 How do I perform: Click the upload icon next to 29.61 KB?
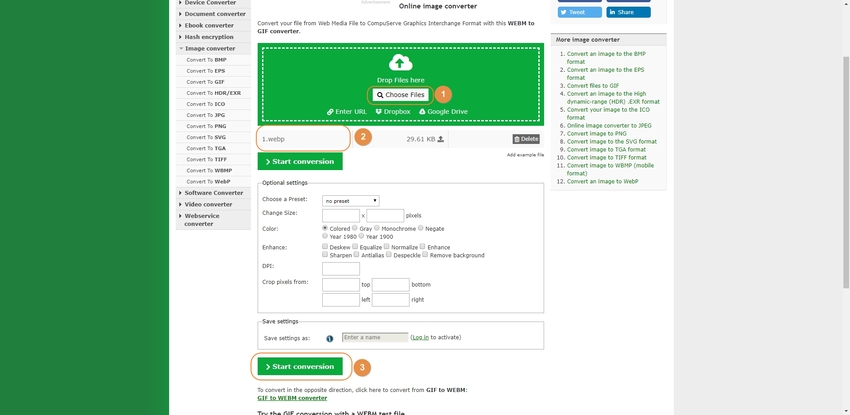tap(441, 139)
